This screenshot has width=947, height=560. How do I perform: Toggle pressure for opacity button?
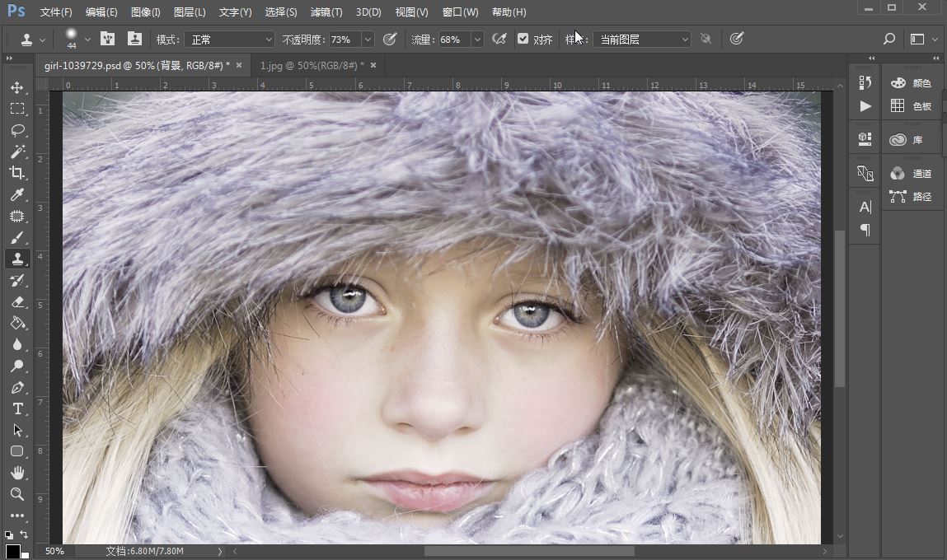[391, 39]
